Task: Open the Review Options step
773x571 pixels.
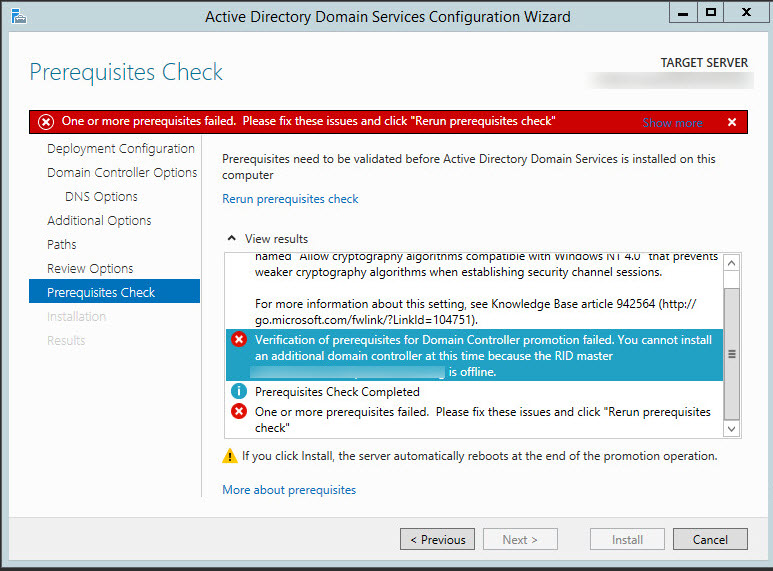Action: [90, 269]
